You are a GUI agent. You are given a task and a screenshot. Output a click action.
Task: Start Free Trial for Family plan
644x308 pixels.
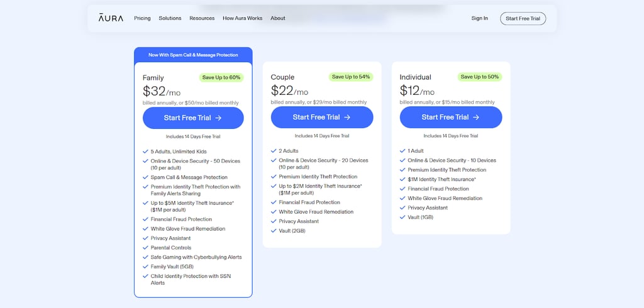(193, 118)
